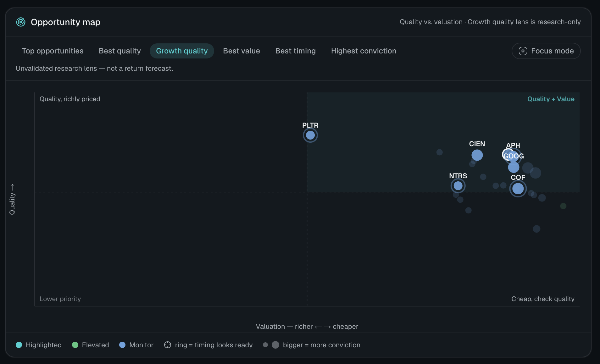Show the Best value lens
The image size is (600, 364).
tap(242, 51)
